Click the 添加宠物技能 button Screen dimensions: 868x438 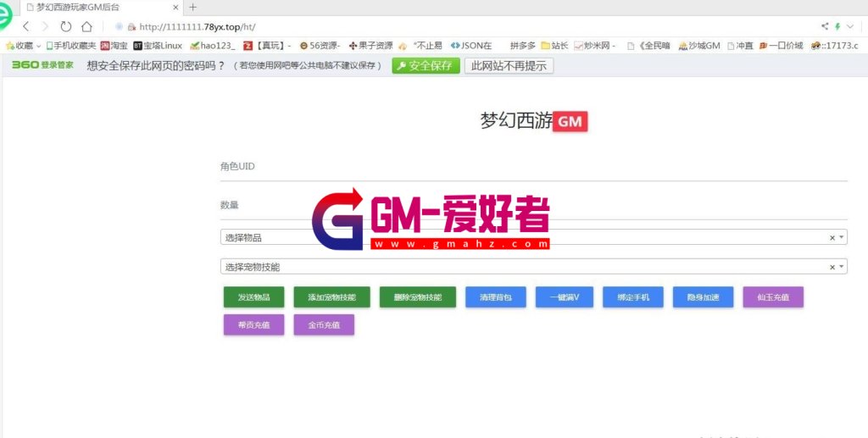[332, 297]
